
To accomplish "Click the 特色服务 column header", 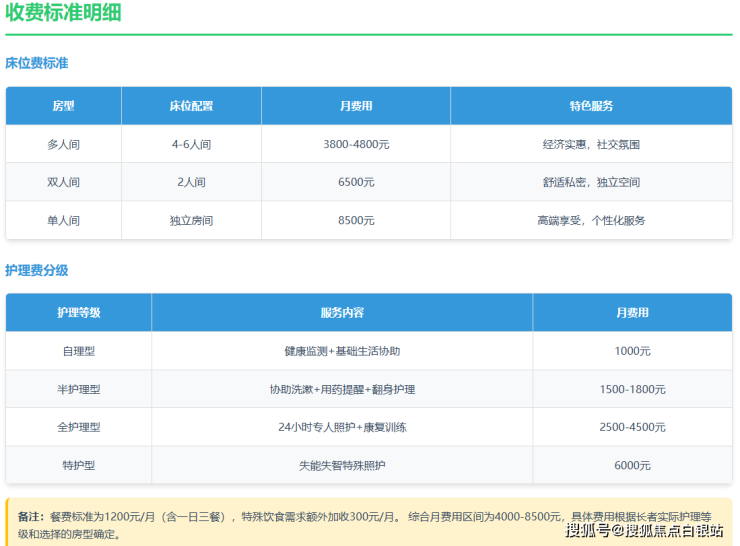I will pyautogui.click(x=591, y=106).
